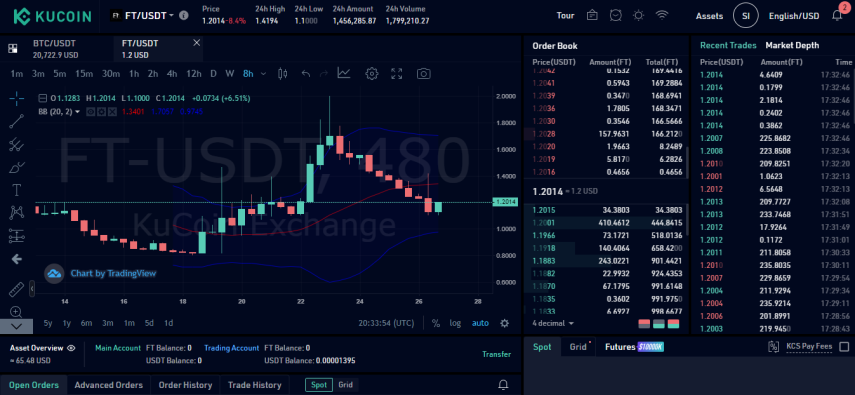Expand the timeframe dropdown next to 8h

click(263, 74)
